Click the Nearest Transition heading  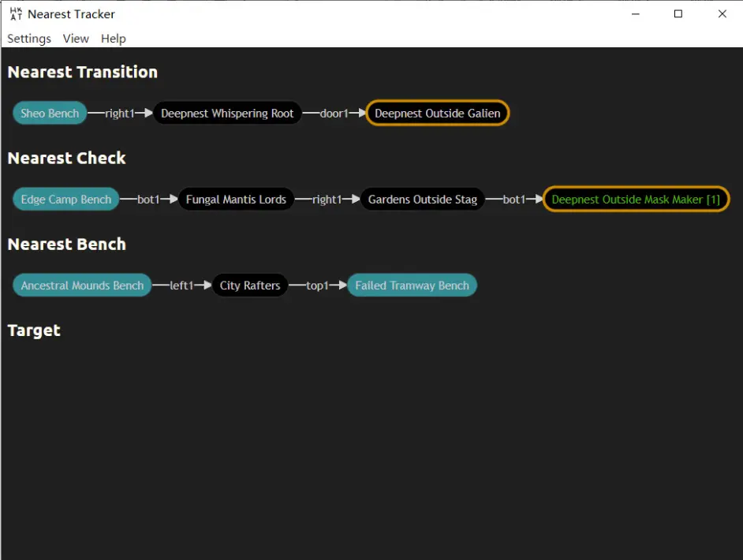[83, 72]
